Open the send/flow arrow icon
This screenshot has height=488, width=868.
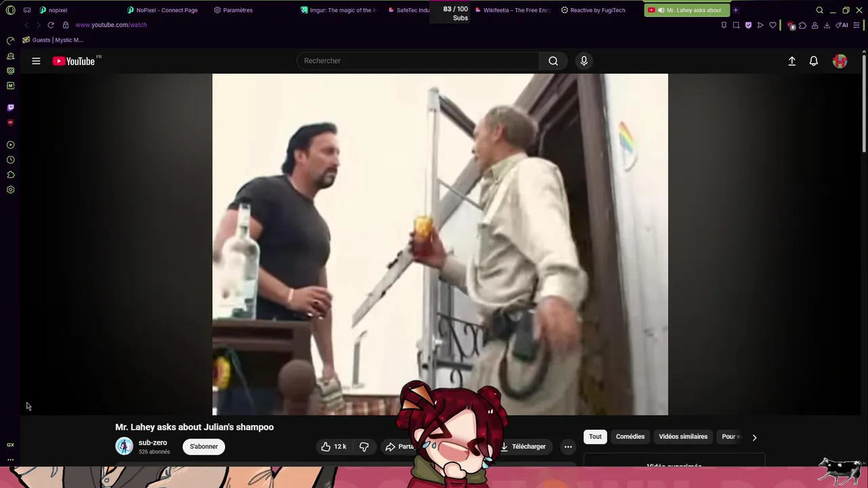761,25
